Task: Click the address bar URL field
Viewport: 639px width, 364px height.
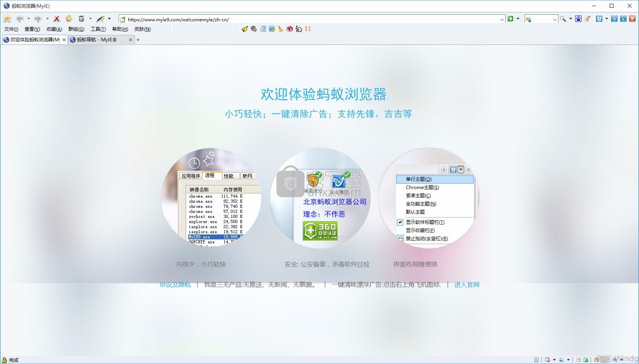Action: (x=312, y=19)
